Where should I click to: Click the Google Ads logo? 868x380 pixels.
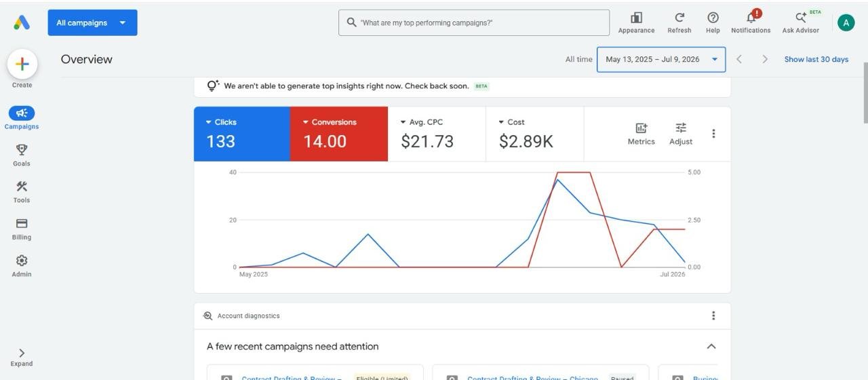(22, 22)
